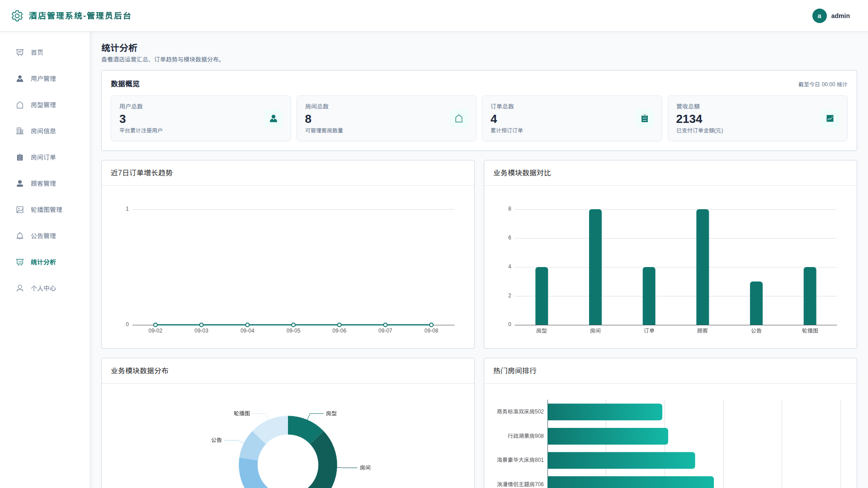Screen dimensions: 868x488
Task: Click the user icon in 用户总数 card
Action: 274,118
